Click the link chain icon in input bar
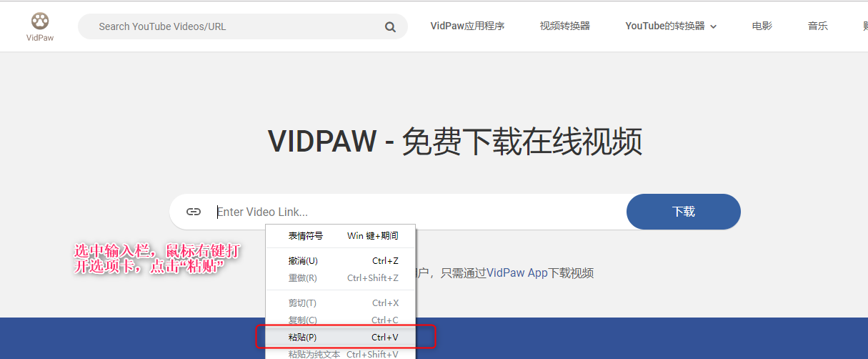 click(194, 212)
